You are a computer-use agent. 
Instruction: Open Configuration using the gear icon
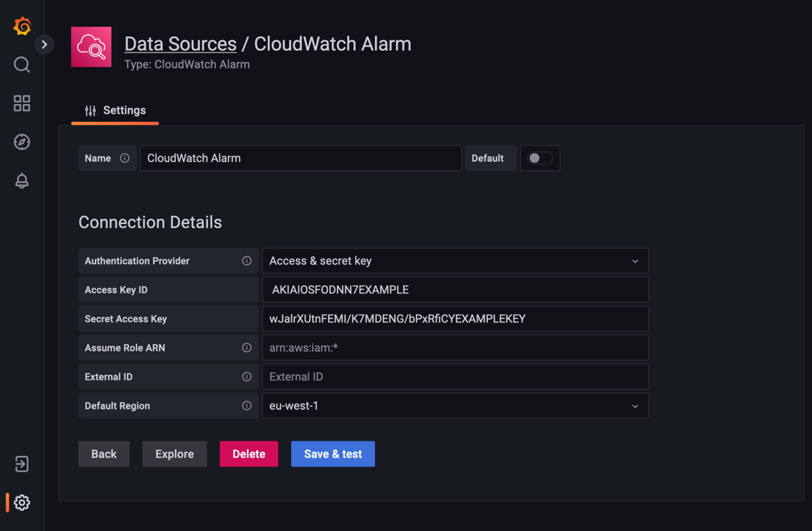pyautogui.click(x=21, y=502)
